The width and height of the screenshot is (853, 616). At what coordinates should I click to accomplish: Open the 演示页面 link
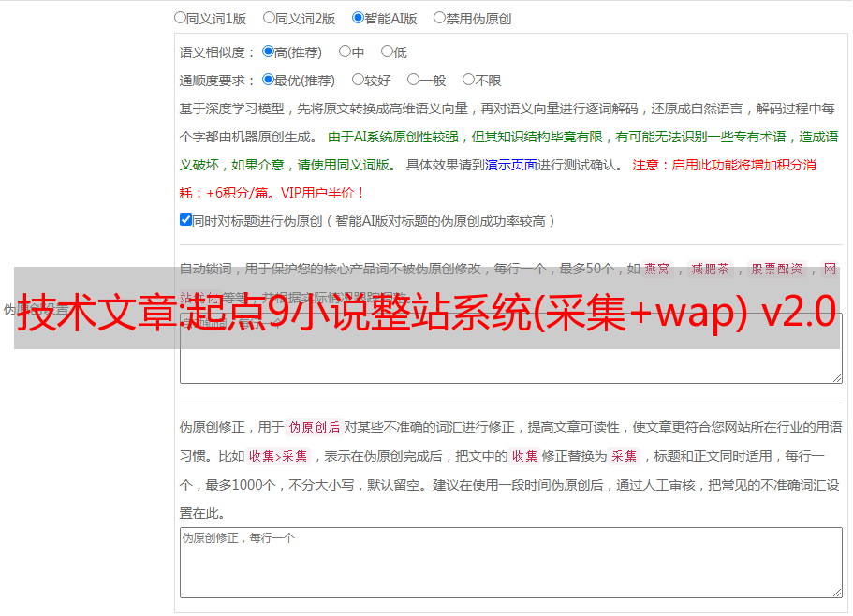[511, 165]
